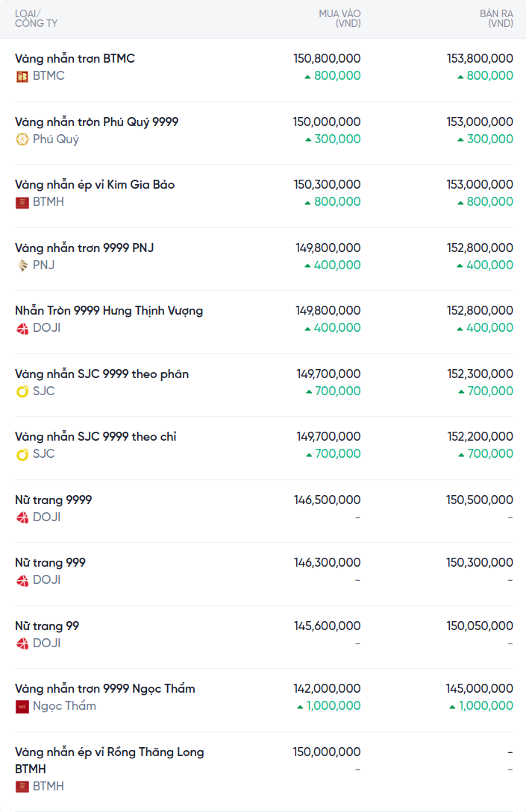526x812 pixels.
Task: Select 'Nữ trang 99' product title
Action: [47, 626]
